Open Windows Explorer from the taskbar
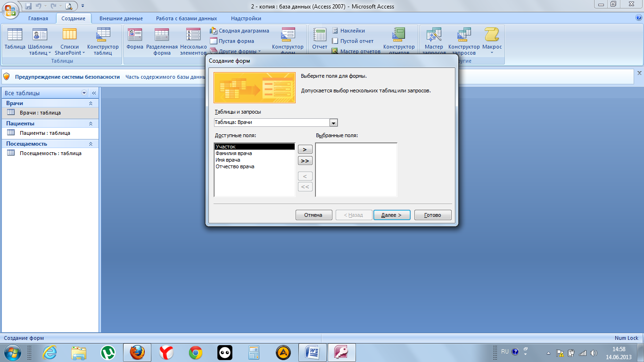644x362 pixels. pos(79,353)
